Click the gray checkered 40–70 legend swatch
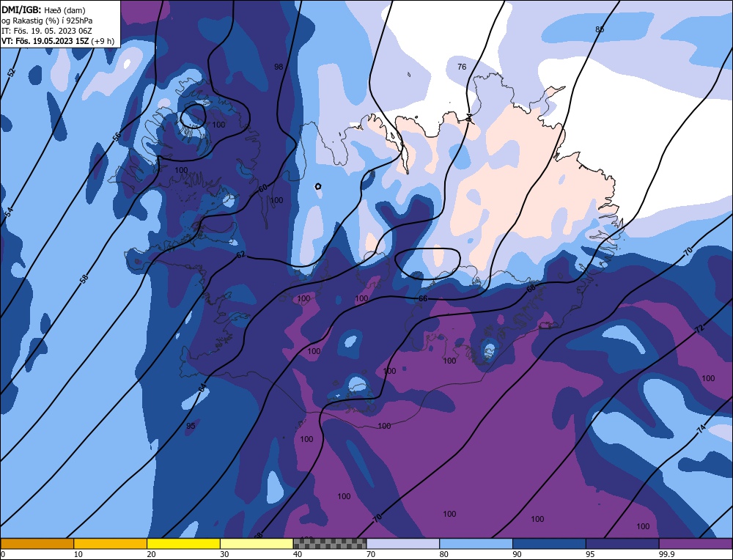 [330, 544]
